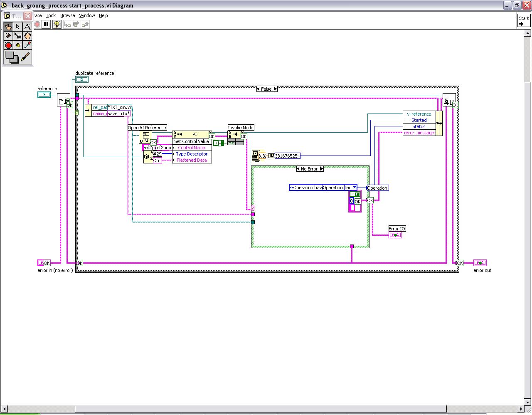Show previous case of the False structure
Screen dimensions: 532x415
259,89
